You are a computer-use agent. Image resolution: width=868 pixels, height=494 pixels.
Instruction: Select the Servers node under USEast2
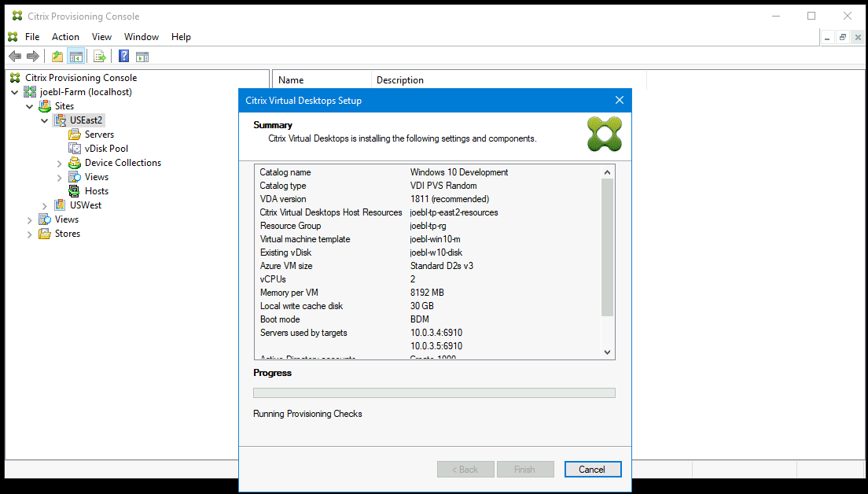coord(97,134)
